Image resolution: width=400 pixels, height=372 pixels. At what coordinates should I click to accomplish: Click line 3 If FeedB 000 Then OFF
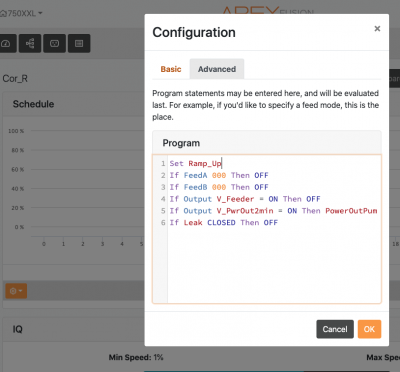coord(219,187)
